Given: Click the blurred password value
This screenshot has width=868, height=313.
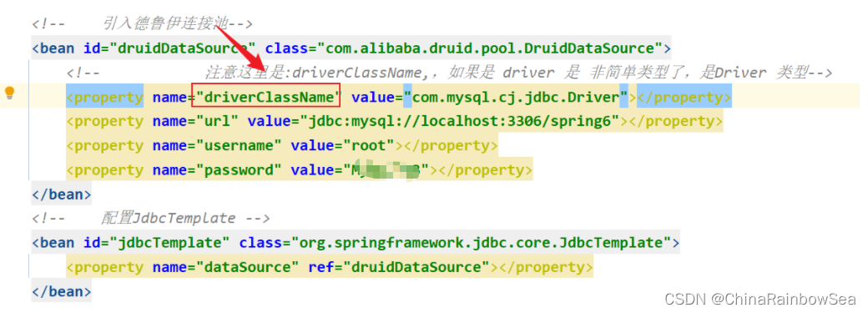Looking at the screenshot, I should (386, 170).
